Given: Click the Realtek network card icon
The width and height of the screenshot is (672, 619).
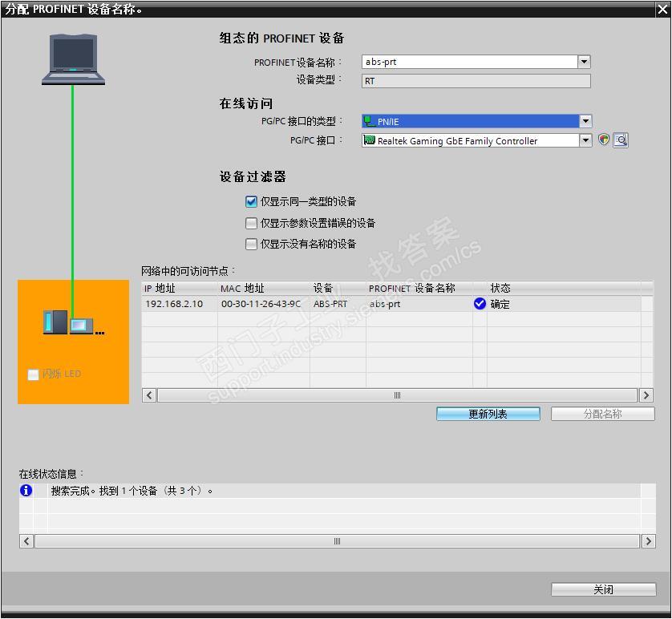Looking at the screenshot, I should [369, 140].
